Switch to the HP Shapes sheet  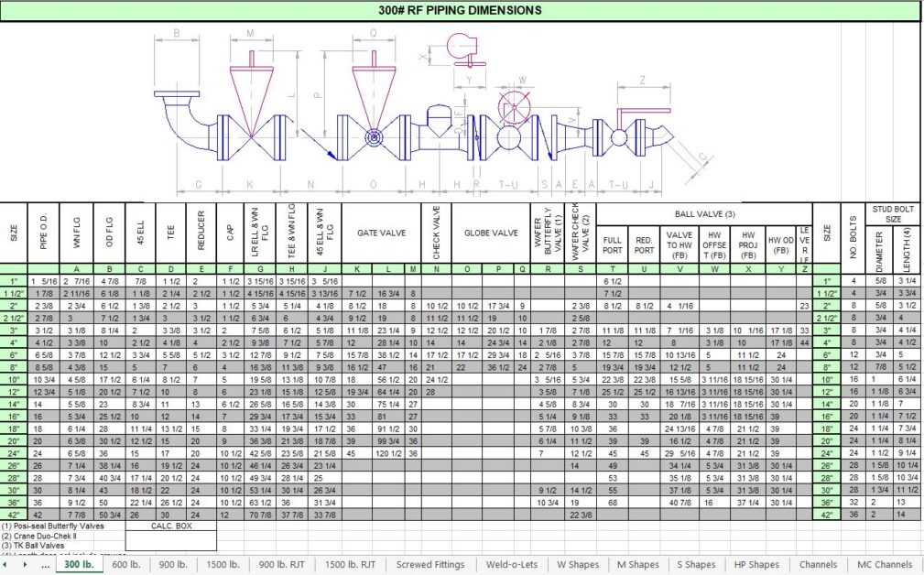tap(756, 565)
